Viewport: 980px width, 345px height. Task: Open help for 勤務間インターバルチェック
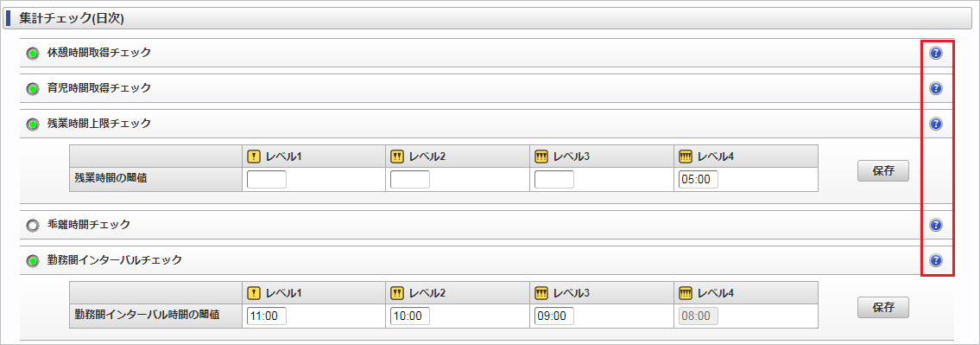click(x=936, y=260)
